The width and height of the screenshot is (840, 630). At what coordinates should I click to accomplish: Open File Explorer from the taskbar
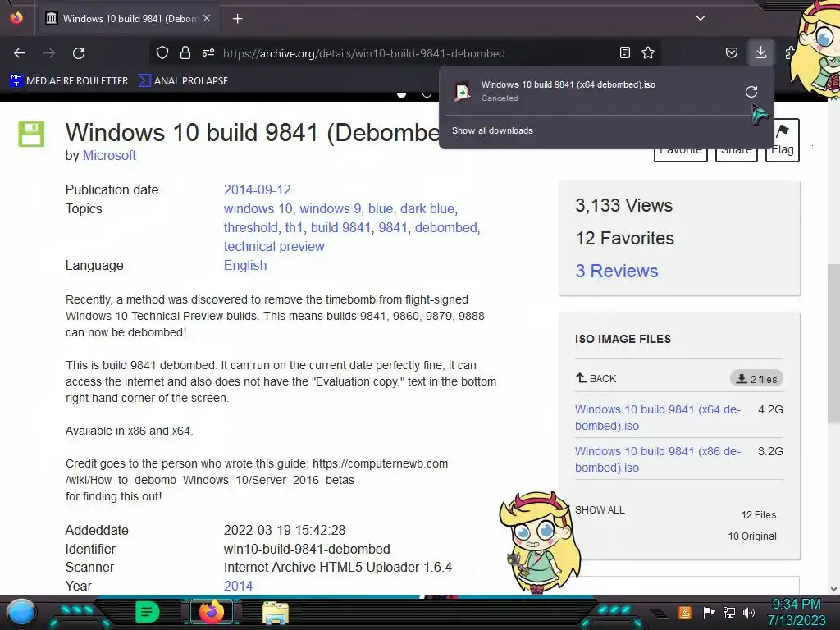[276, 613]
